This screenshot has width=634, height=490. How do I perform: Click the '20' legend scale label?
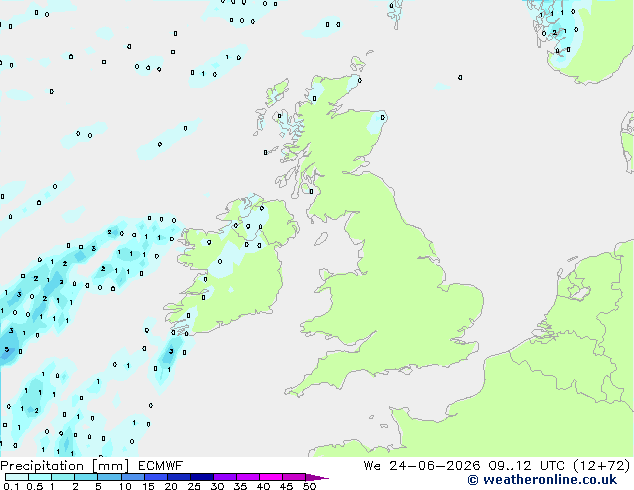[171, 486]
